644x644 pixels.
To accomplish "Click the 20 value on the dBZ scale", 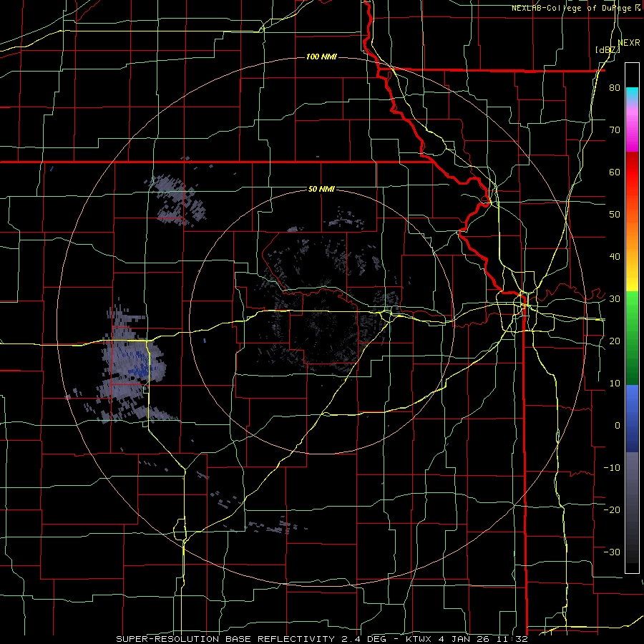I will click(615, 341).
